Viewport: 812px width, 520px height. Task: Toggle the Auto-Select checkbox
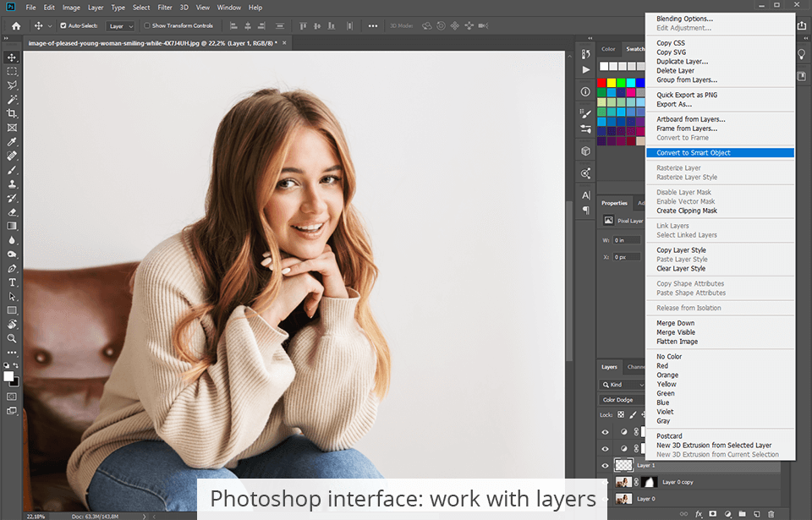pyautogui.click(x=63, y=25)
